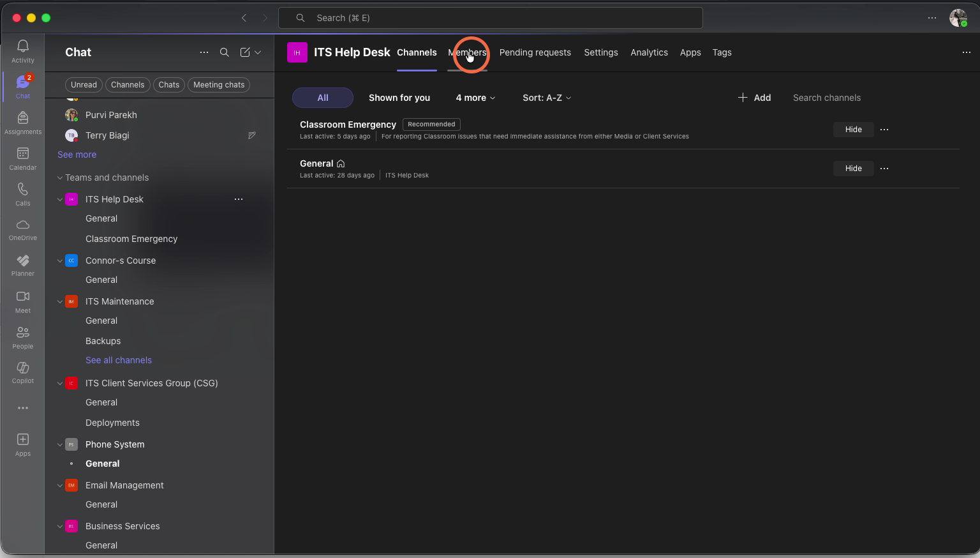Show more apps ellipsis in left rail
The image size is (980, 558).
pyautogui.click(x=23, y=408)
